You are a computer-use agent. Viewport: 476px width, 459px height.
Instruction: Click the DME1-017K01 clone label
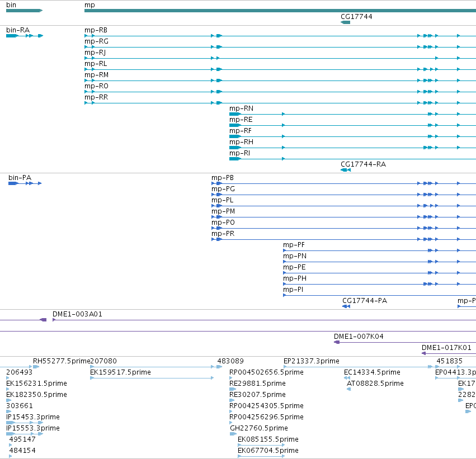(446, 348)
